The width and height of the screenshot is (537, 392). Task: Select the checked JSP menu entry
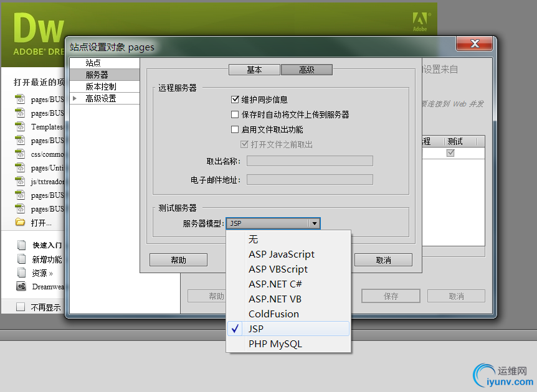tap(288, 329)
